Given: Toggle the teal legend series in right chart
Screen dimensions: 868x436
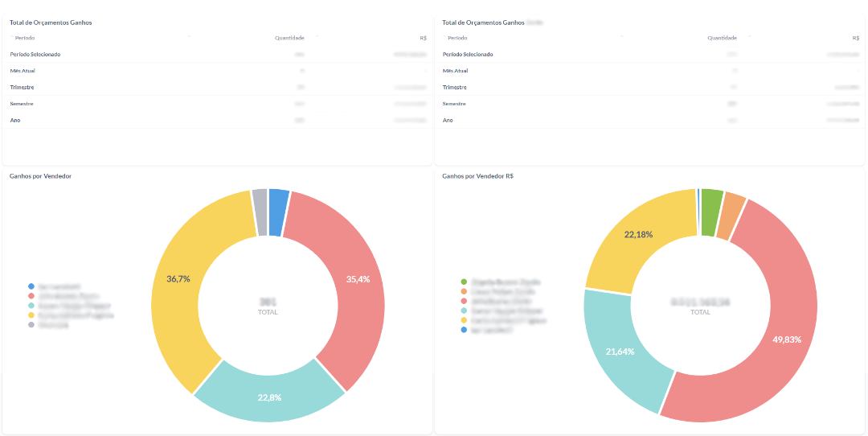Looking at the screenshot, I should 506,311.
